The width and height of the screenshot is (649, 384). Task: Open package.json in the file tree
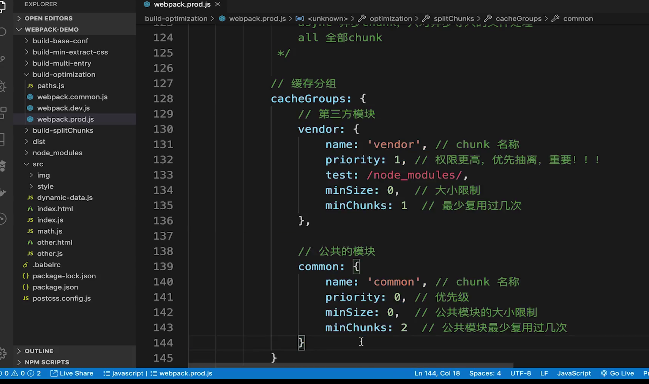click(75, 287)
